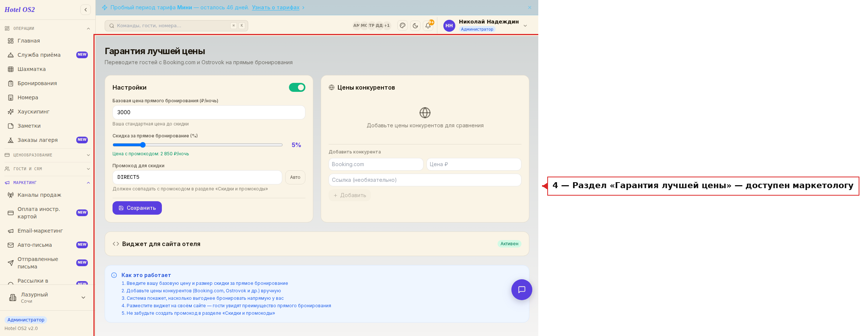Click the Активен widget status badge

[510, 244]
